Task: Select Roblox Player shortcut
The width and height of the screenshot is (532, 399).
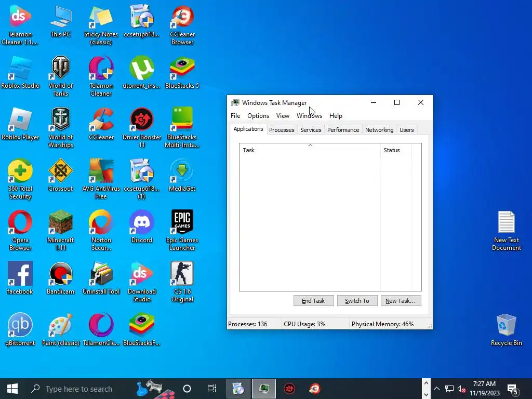Action: [x=20, y=124]
